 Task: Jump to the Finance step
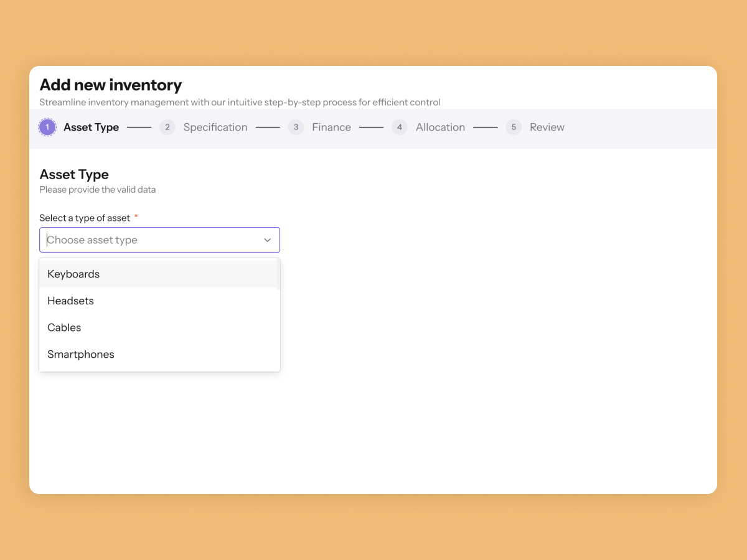(331, 128)
